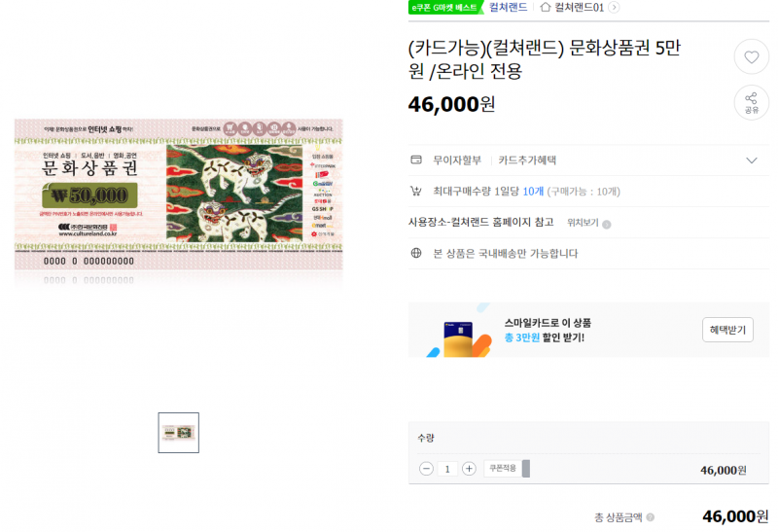Open help icon beside 총 상품금액
This screenshot has height=532, width=778.
click(x=650, y=517)
